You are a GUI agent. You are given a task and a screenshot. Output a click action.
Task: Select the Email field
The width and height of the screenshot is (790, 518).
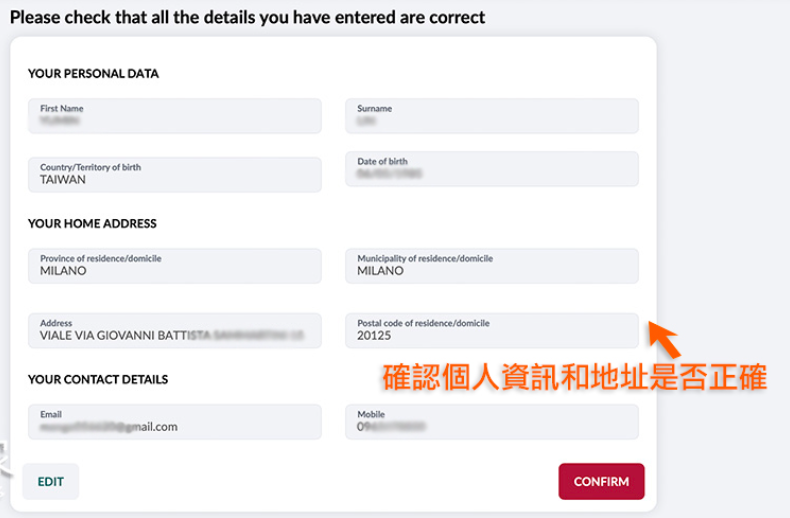click(x=175, y=421)
